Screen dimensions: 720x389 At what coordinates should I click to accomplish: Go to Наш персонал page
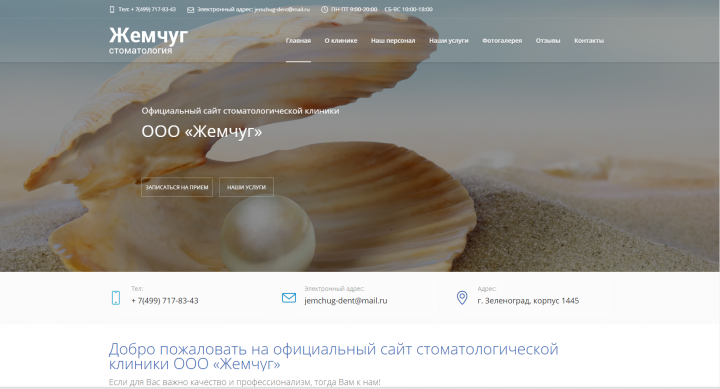(x=393, y=40)
